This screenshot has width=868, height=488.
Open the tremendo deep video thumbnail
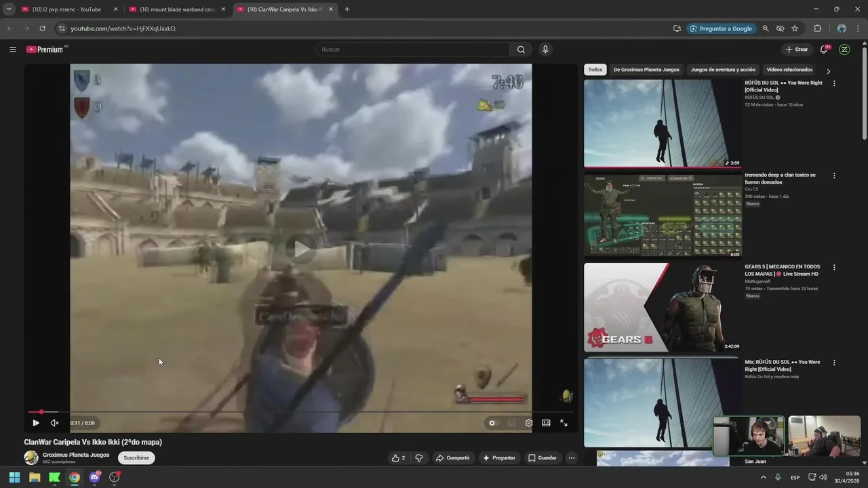663,216
